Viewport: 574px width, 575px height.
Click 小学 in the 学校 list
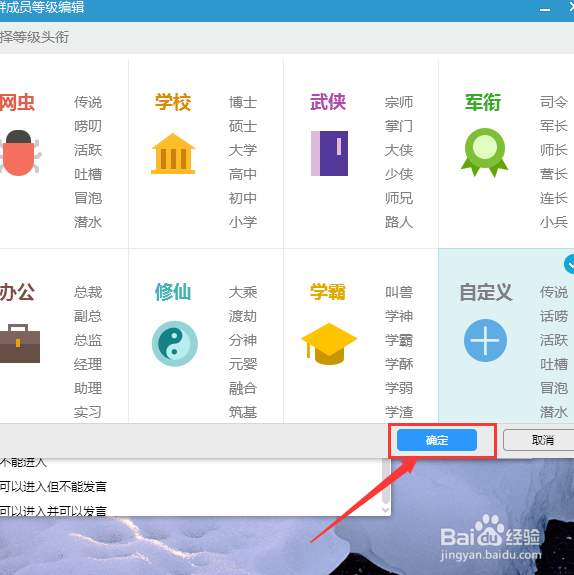pyautogui.click(x=243, y=222)
